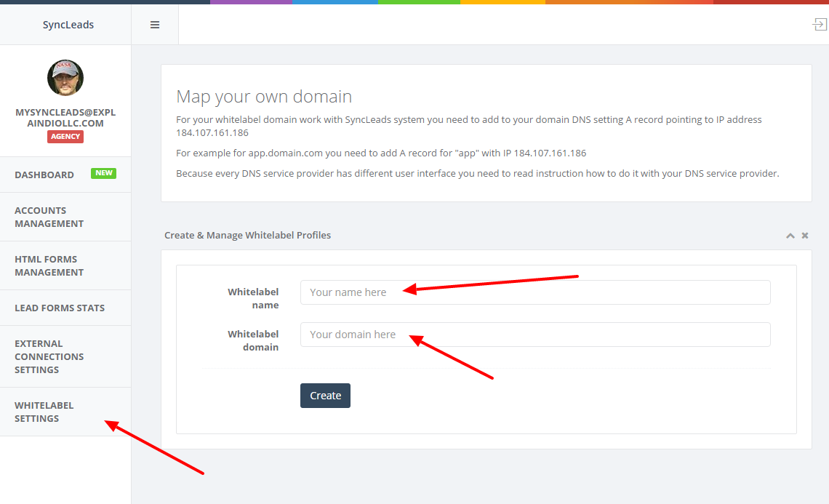Open External Connections Settings
Image resolution: width=829 pixels, height=504 pixels.
[49, 356]
